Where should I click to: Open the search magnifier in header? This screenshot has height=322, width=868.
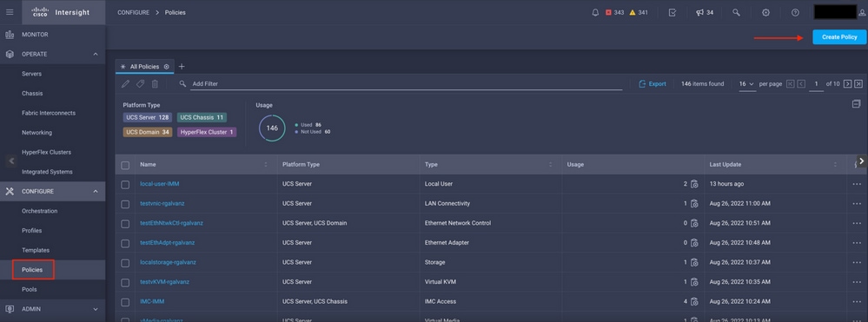click(x=736, y=13)
